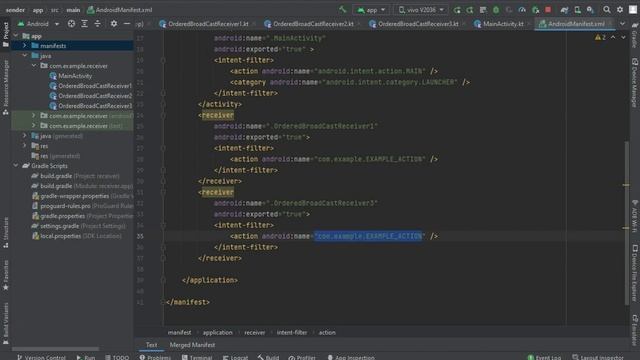Select gradle-wrapper.properties file

point(82,196)
